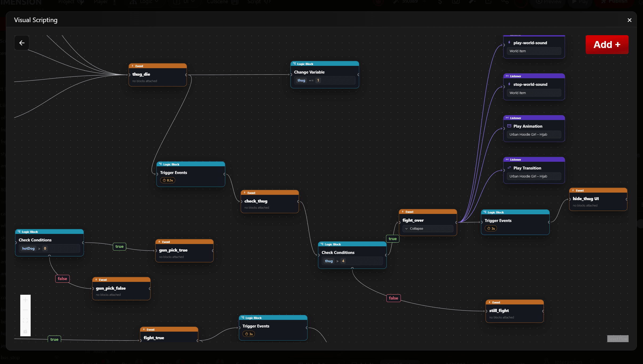Click the thug variable chip in Change Variable
Screen dimensions: 643x364
click(301, 80)
